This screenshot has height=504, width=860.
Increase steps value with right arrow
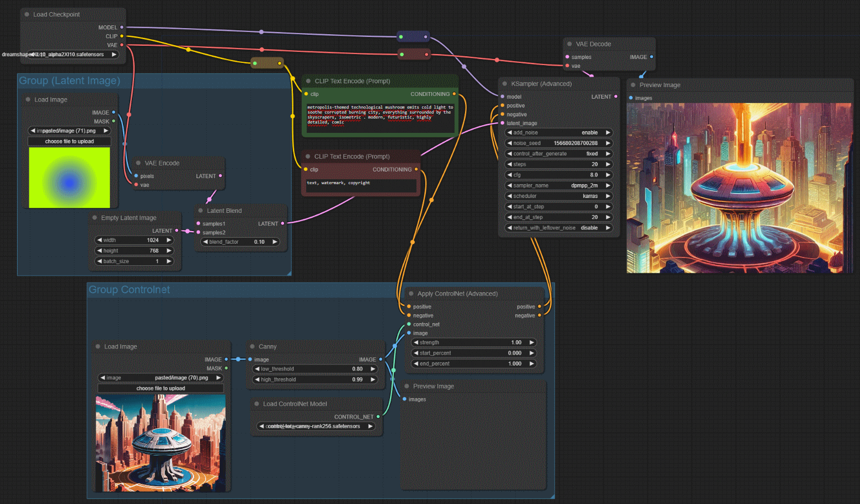pos(608,164)
